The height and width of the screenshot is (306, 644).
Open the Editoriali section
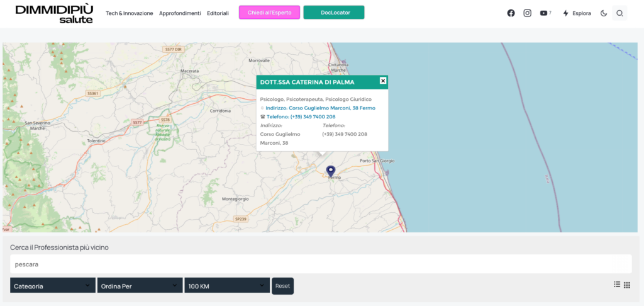218,13
